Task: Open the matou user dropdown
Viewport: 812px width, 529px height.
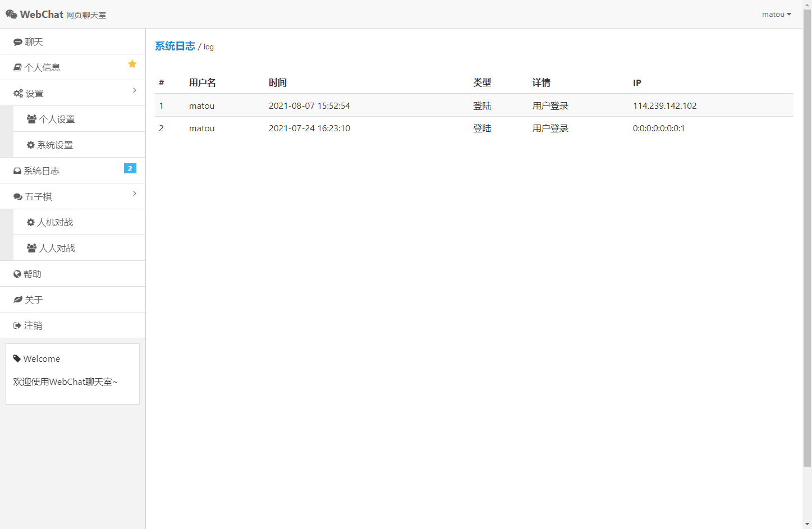Action: tap(776, 14)
